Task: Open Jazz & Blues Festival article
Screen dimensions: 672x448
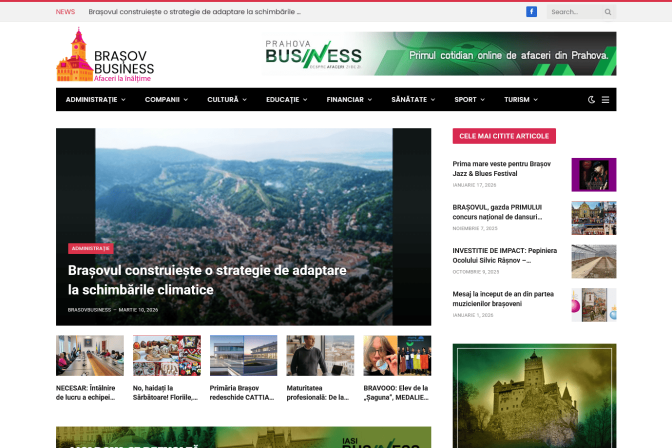Action: pyautogui.click(x=501, y=168)
